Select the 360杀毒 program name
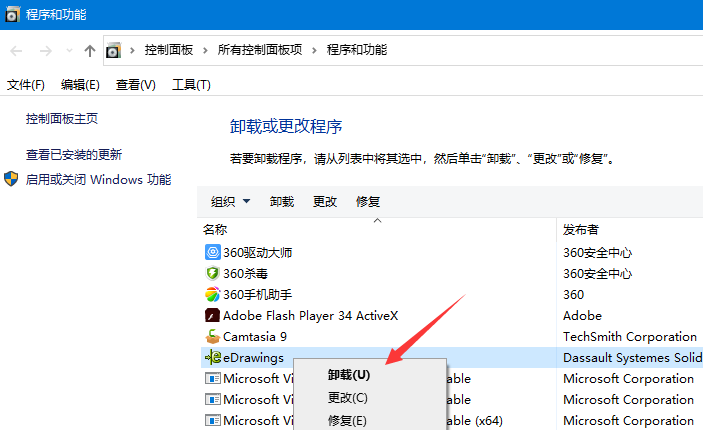703x430 pixels. click(x=245, y=274)
